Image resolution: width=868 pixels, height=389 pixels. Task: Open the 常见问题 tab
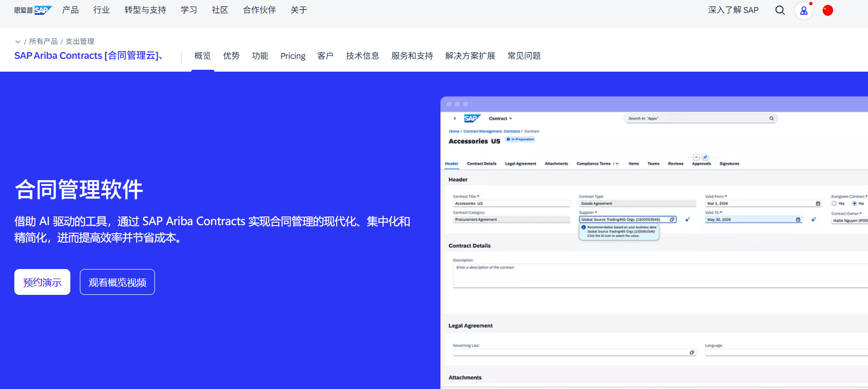click(x=524, y=56)
